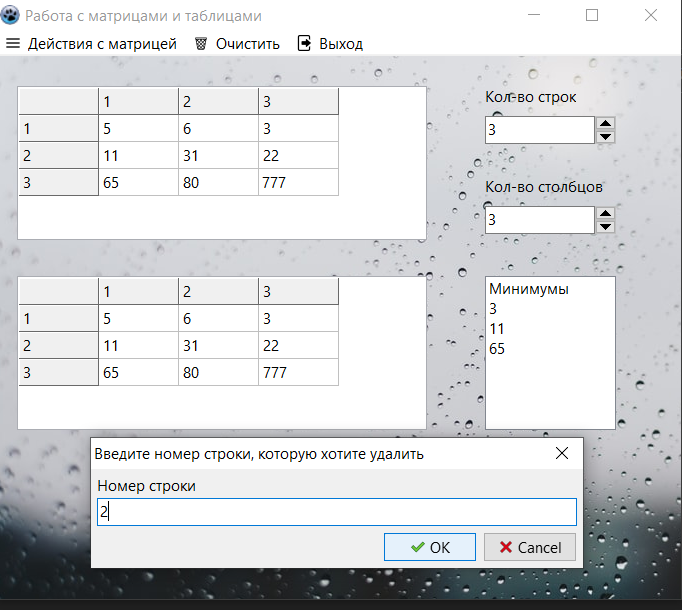The width and height of the screenshot is (682, 610).
Task: Click row header 3 in bottom table
Action: [x=58, y=372]
